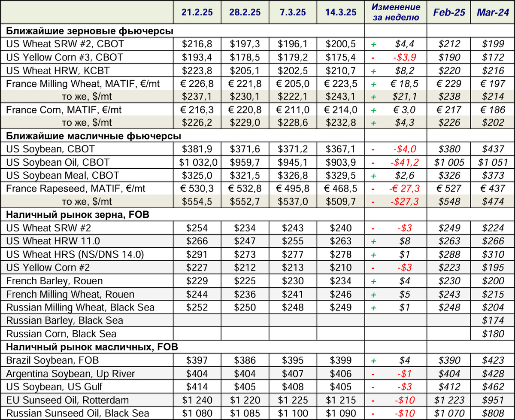Select the Feb-25 column header

pos(449,12)
